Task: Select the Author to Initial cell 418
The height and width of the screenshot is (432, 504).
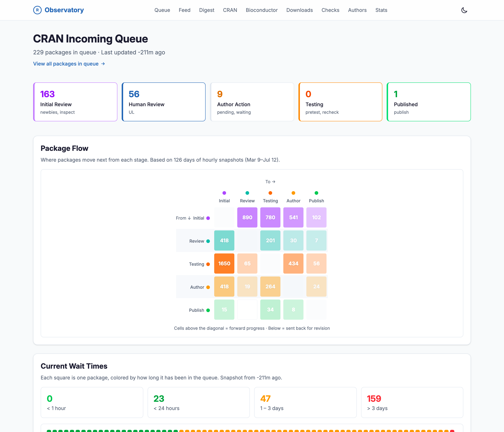Action: [x=224, y=287]
